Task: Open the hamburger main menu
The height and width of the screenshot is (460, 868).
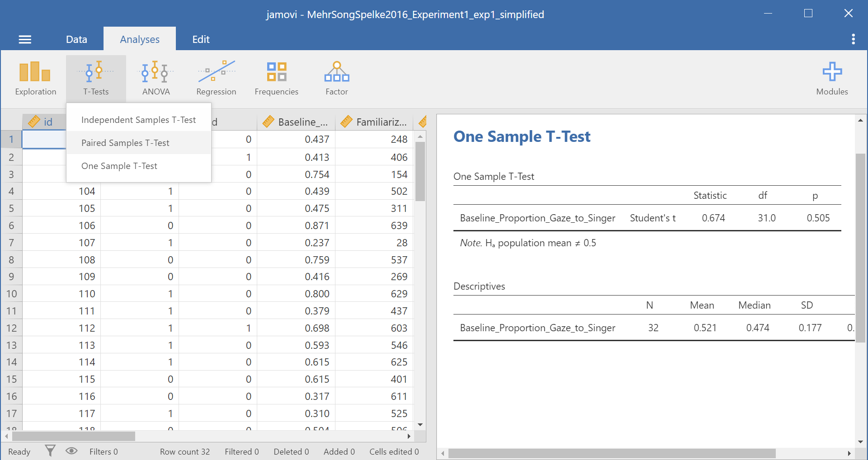Action: [x=25, y=39]
